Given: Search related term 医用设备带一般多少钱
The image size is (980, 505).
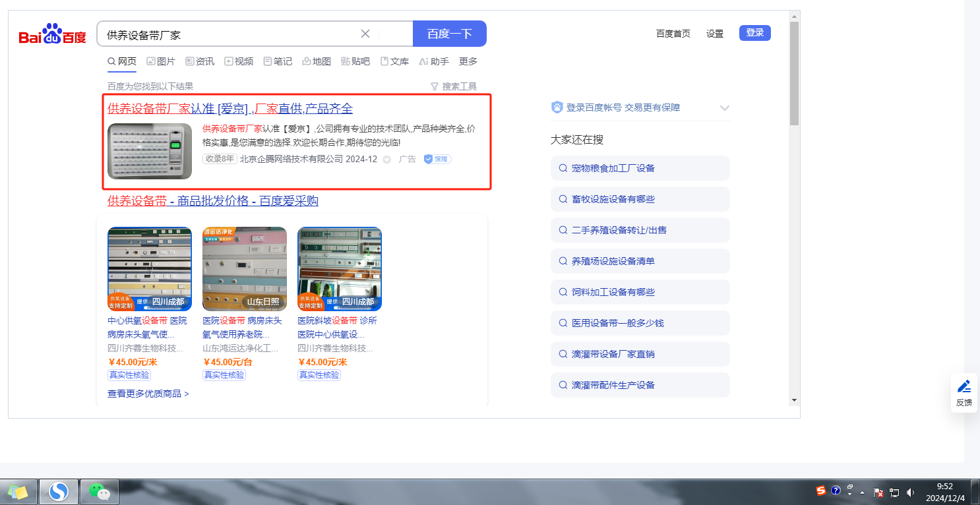Looking at the screenshot, I should click(x=640, y=323).
